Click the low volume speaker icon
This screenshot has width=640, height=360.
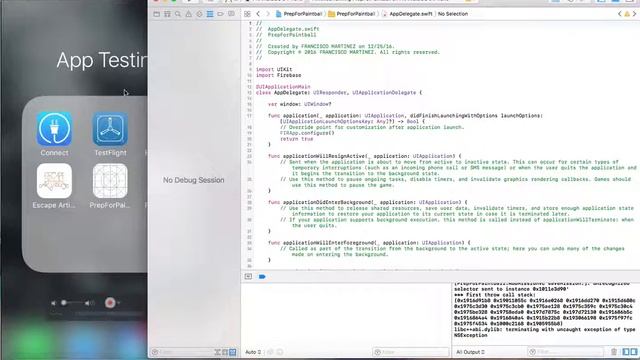click(53, 303)
